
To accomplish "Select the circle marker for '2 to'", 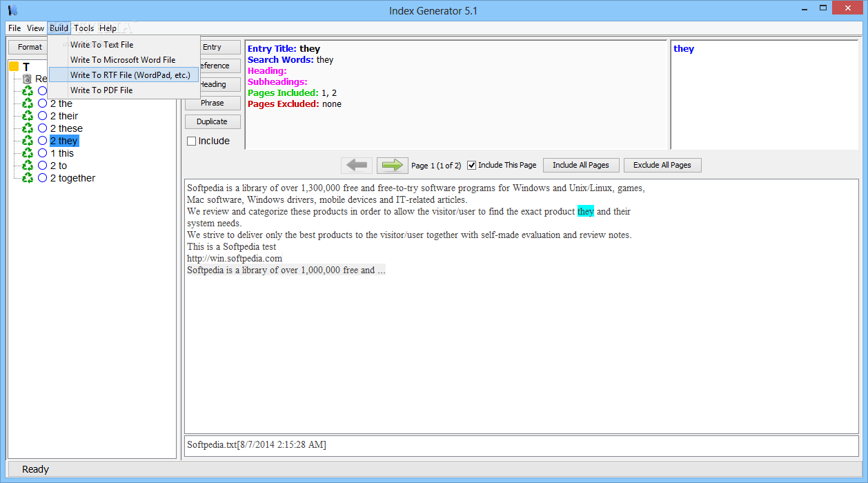I will (43, 166).
